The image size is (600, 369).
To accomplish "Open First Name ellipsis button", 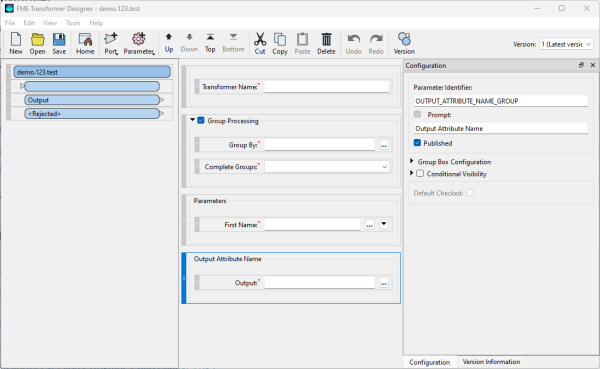I will tap(369, 224).
